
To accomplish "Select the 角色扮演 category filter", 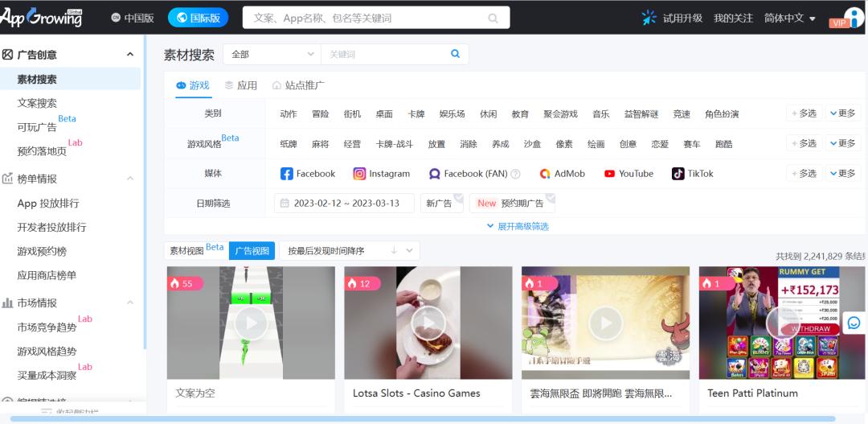I will click(x=722, y=113).
